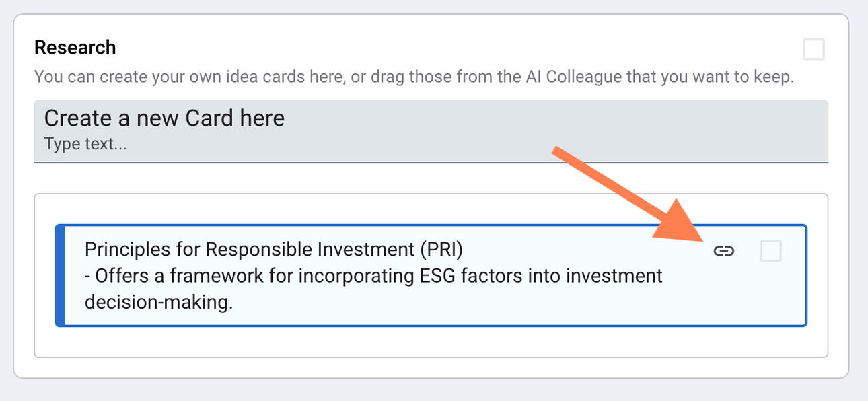The width and height of the screenshot is (868, 401).
Task: Click the blue left edge of the PRI card
Action: [x=59, y=276]
